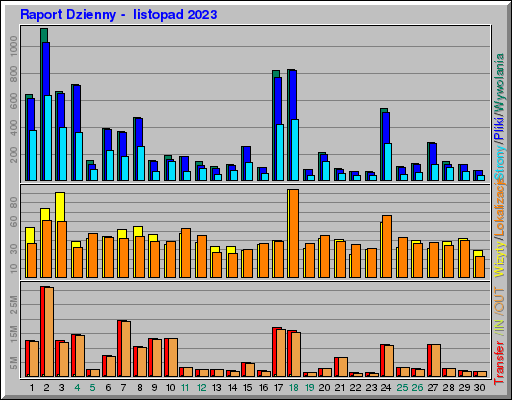The image size is (512, 400).
Task: Click day label 3 on the axis
Action: [x=62, y=388]
